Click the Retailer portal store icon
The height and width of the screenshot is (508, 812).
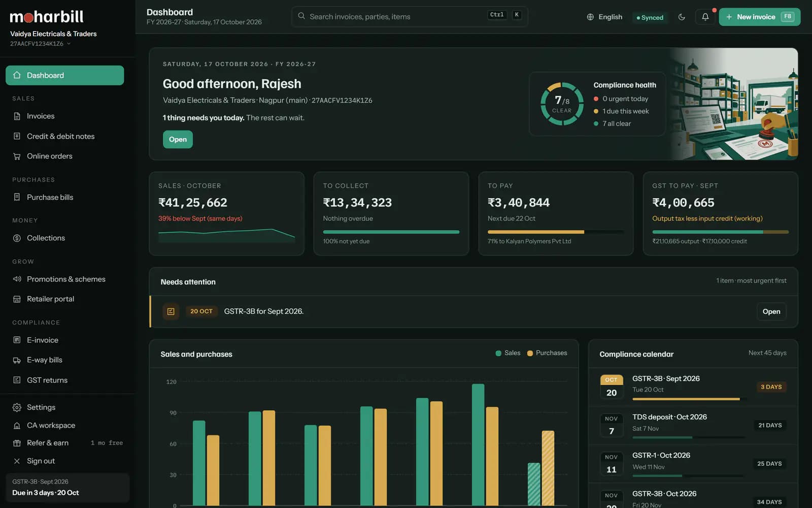click(17, 299)
